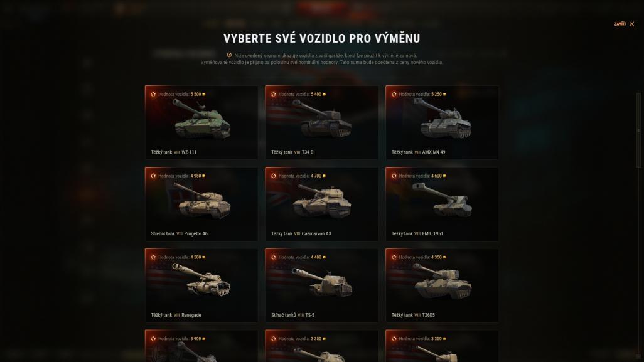644x362 pixels.
Task: Click the ZAVŘÍT close label
Action: [620, 24]
